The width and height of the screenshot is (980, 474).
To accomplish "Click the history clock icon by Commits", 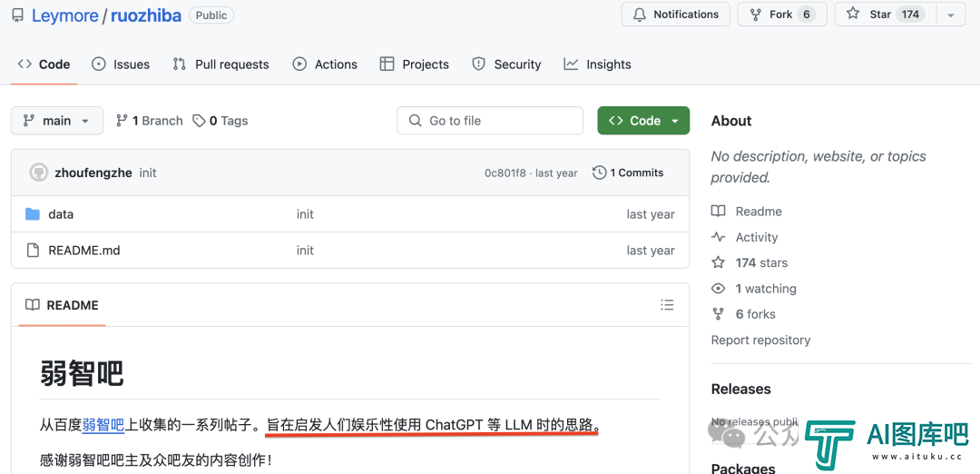I will coord(600,173).
